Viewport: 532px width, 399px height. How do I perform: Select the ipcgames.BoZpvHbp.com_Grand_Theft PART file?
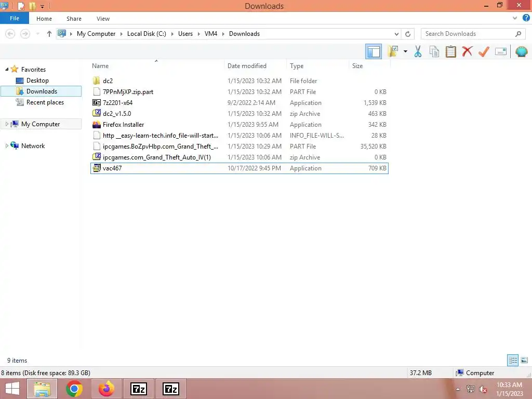click(x=239, y=146)
